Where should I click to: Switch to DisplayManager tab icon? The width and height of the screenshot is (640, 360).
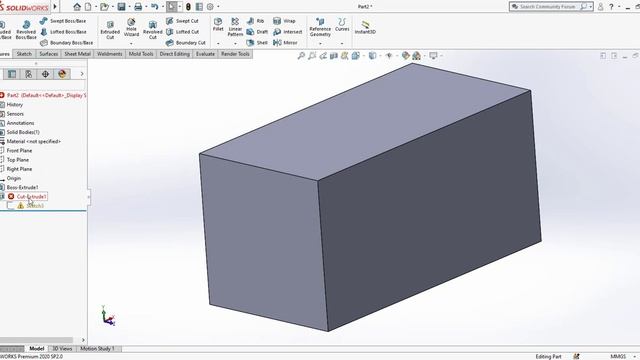[x=62, y=74]
